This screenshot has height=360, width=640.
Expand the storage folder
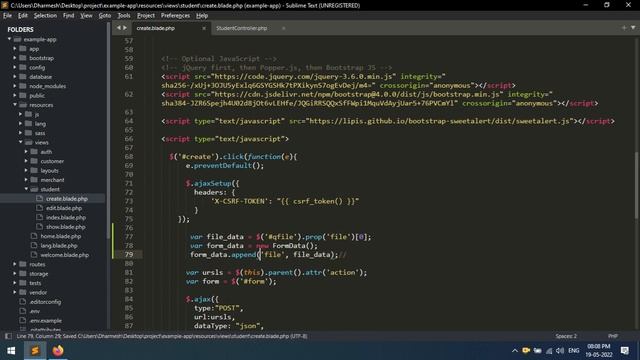pos(15,274)
